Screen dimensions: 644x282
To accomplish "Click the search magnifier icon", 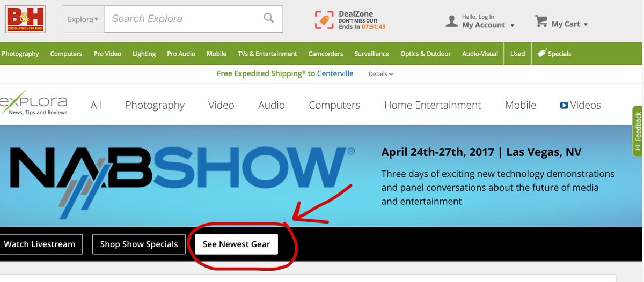I will pos(269,18).
